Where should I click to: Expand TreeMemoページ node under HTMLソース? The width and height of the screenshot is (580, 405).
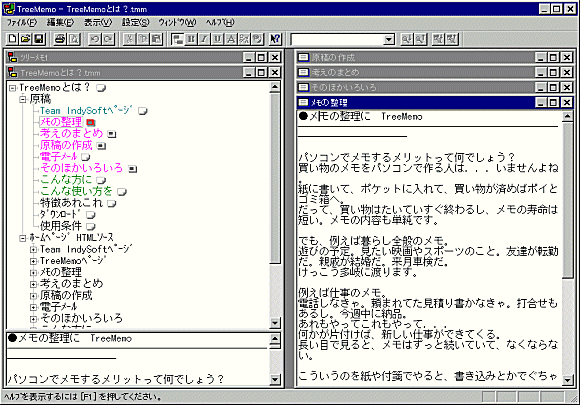(x=33, y=261)
